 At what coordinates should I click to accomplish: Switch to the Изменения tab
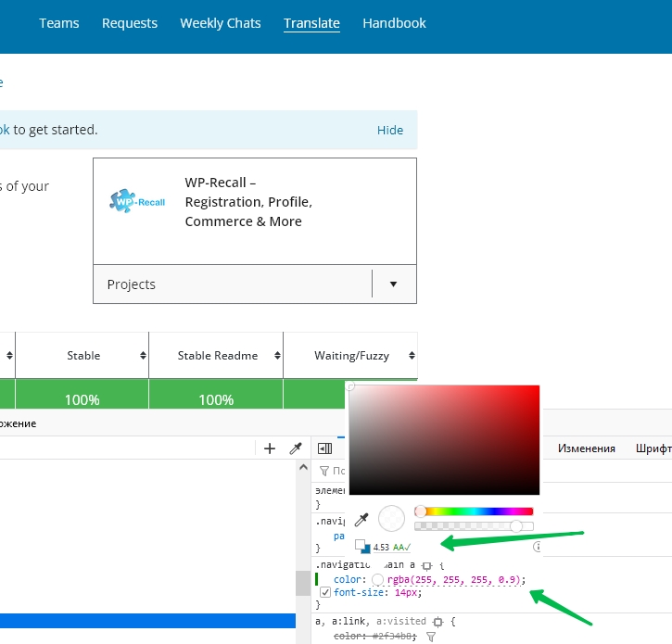(586, 448)
